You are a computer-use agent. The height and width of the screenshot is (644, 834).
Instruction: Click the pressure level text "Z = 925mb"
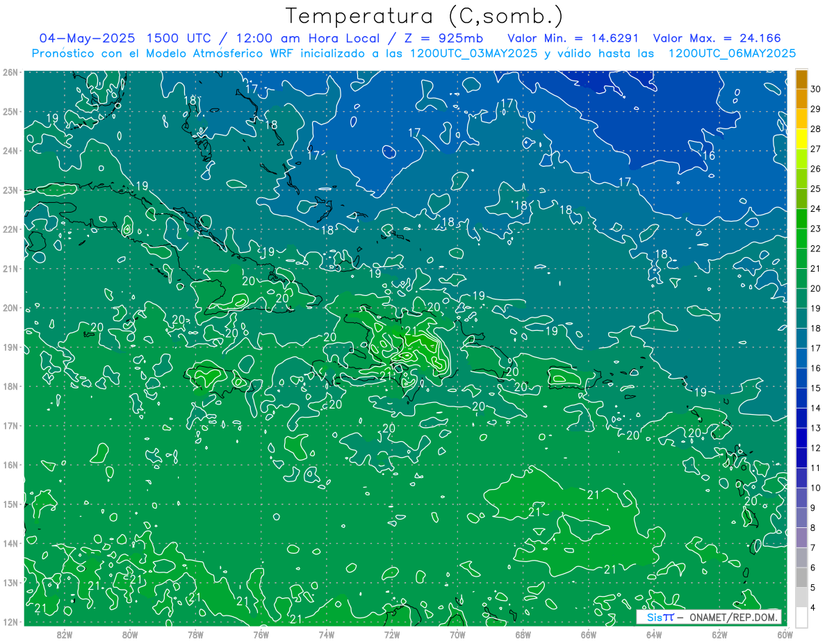[441, 38]
